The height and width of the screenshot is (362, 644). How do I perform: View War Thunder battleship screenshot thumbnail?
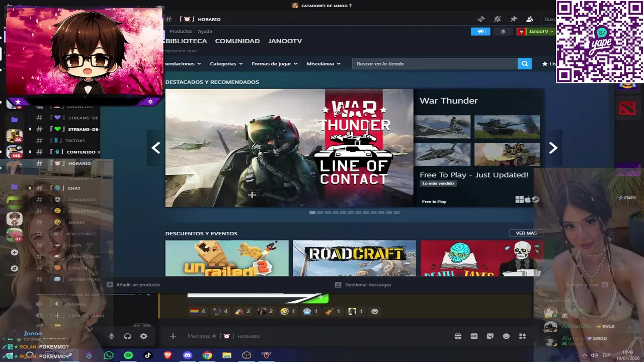pyautogui.click(x=442, y=127)
